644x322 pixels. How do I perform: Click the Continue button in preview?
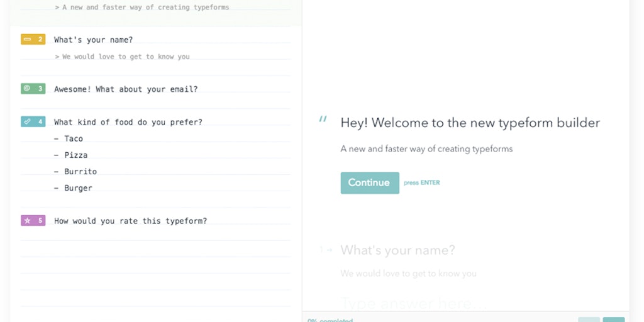point(370,183)
